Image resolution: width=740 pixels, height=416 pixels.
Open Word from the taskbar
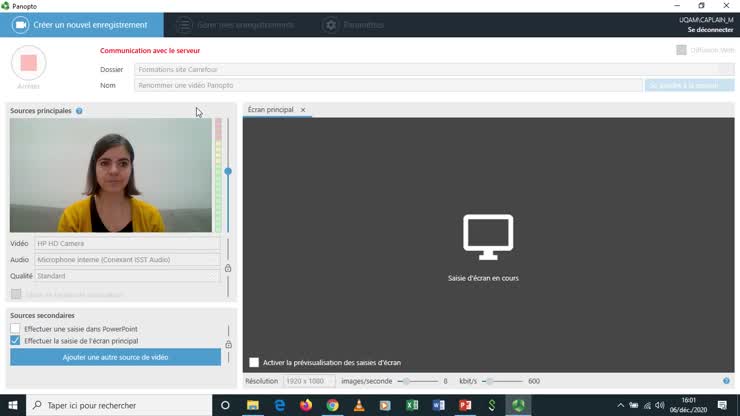(438, 405)
